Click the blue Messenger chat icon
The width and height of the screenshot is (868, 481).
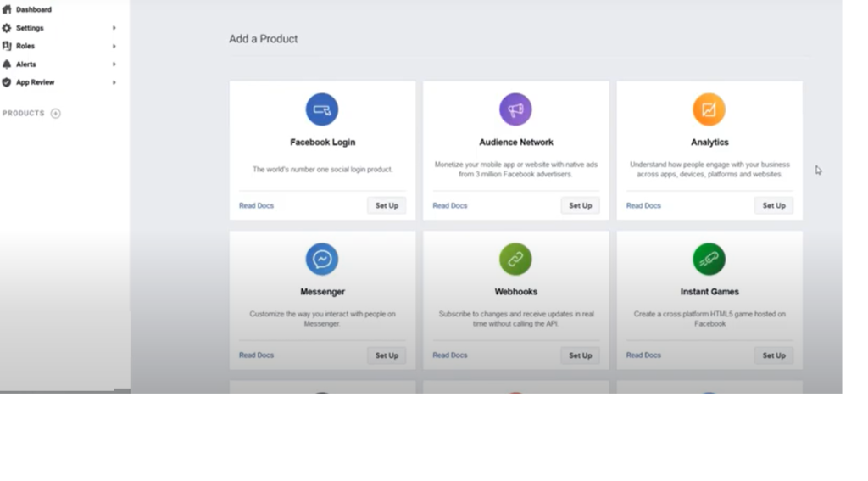coord(321,259)
